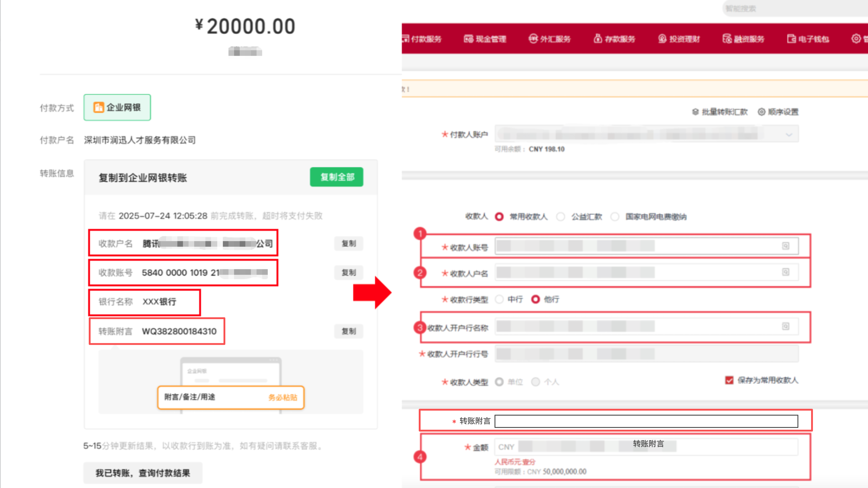Click the 金额 CNY amount field
This screenshot has width=868, height=488.
[647, 447]
